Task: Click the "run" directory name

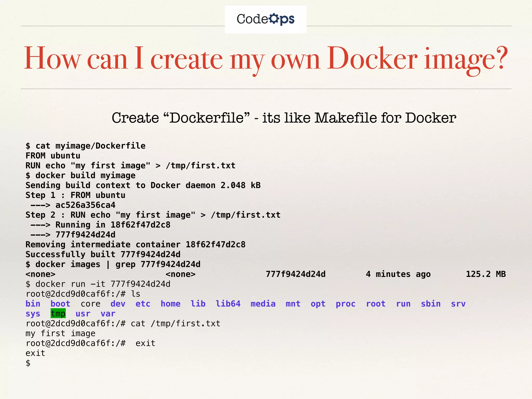Action: [x=403, y=304]
